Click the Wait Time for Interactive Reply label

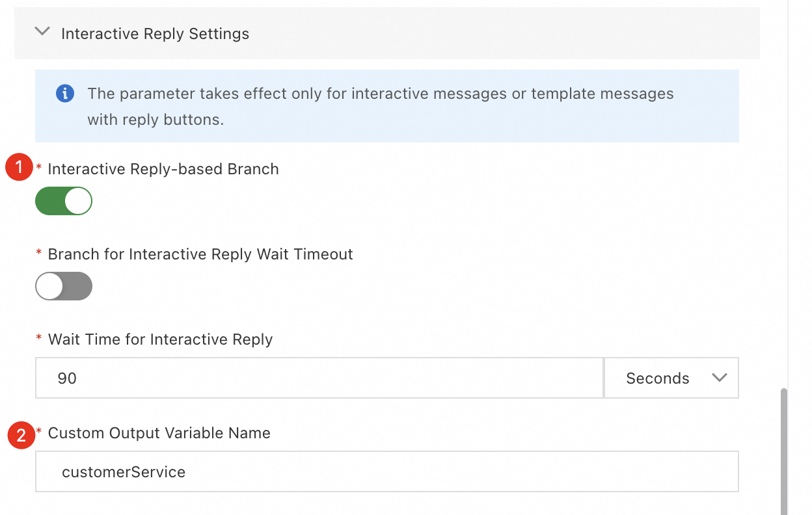click(160, 339)
